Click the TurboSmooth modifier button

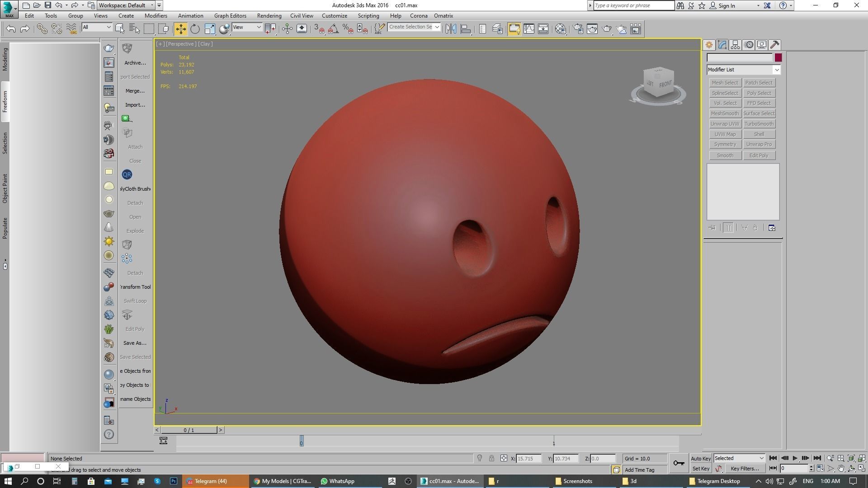759,124
